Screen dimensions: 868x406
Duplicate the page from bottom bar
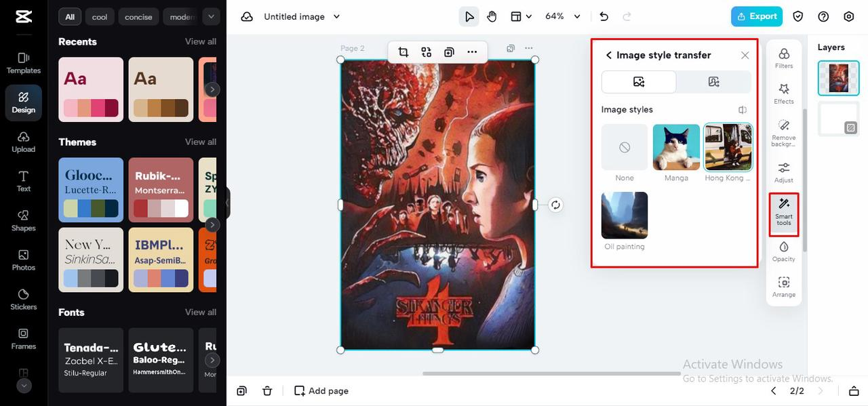[x=242, y=391]
